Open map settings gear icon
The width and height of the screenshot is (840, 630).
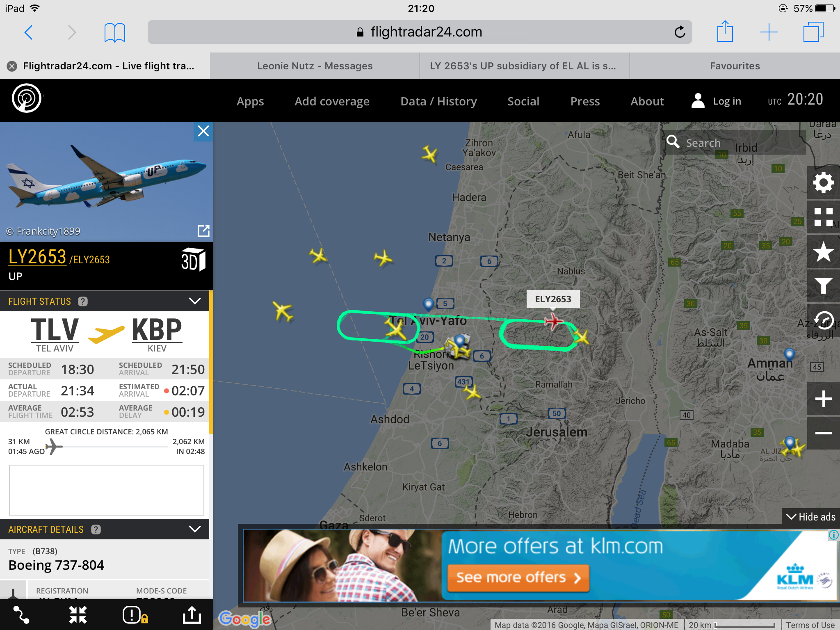[x=823, y=183]
